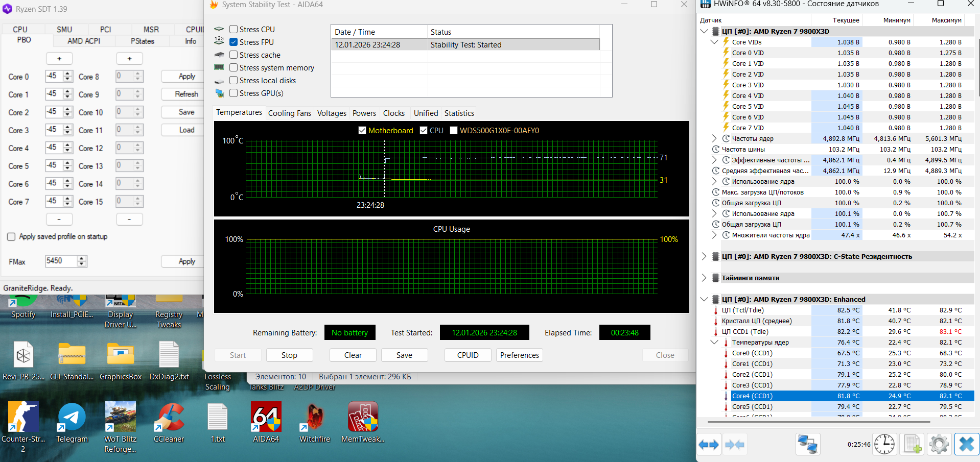Tick the Stress system memory checkbox

234,67
